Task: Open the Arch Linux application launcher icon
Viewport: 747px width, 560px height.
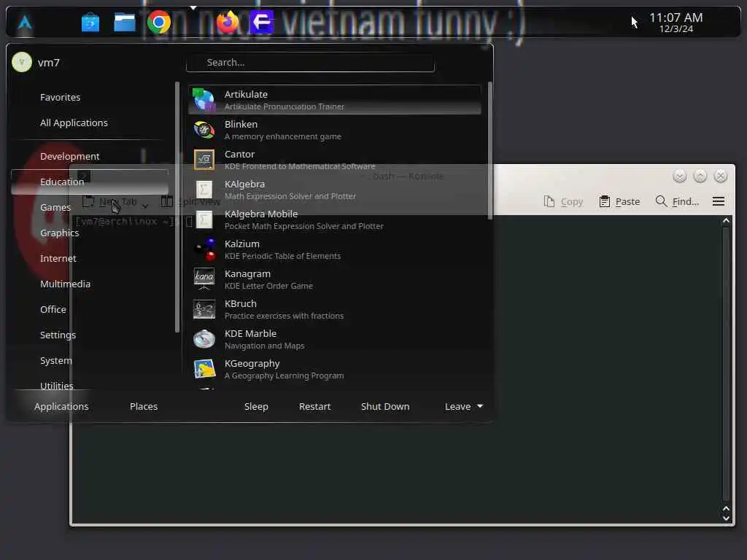Action: pyautogui.click(x=25, y=23)
